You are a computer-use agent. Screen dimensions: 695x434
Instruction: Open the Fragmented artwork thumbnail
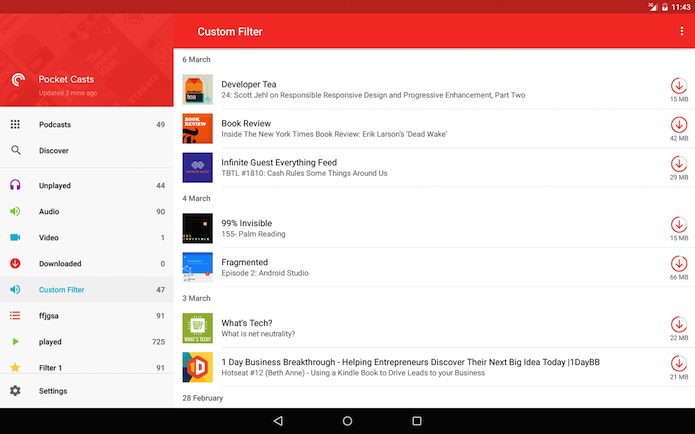pos(197,267)
